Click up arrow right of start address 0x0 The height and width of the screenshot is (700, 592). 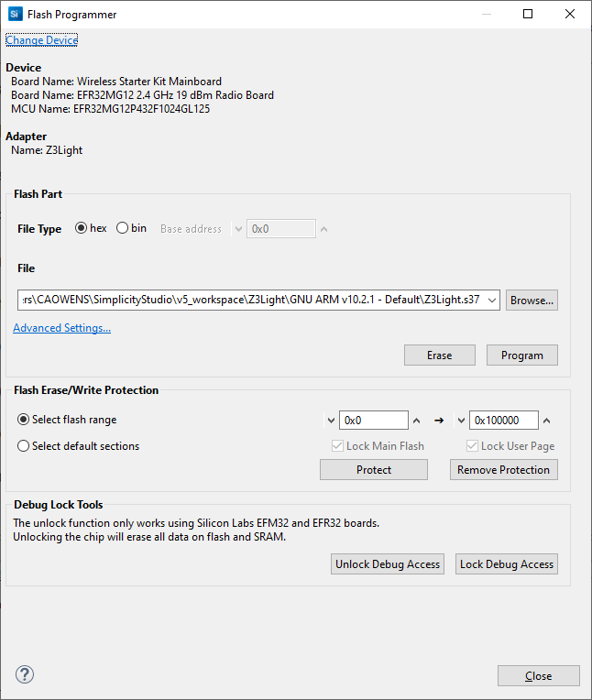pyautogui.click(x=417, y=421)
